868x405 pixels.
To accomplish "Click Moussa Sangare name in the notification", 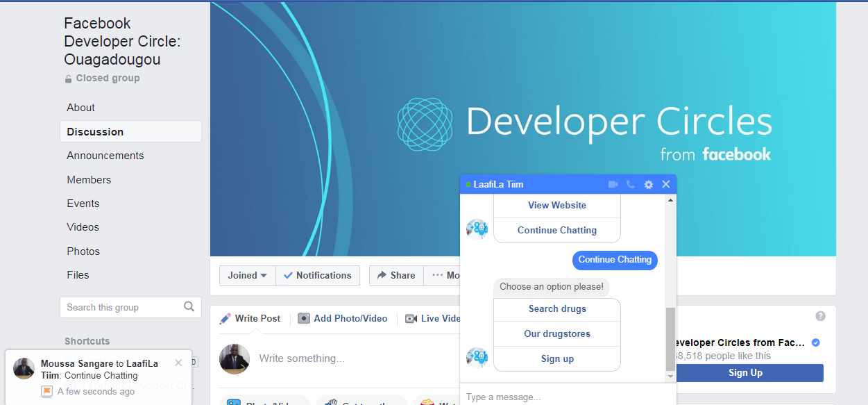I will coord(77,363).
